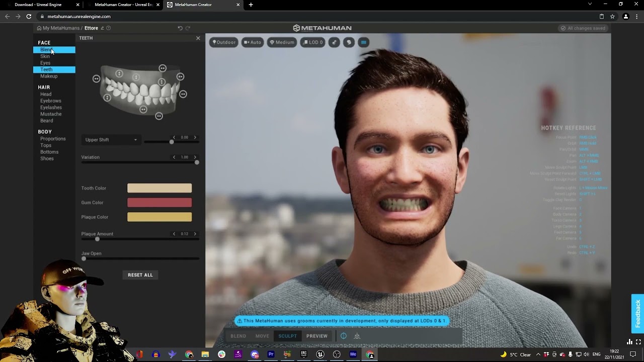Open the LOD 0 level selector
Screen dimensions: 644x362
pos(312,42)
